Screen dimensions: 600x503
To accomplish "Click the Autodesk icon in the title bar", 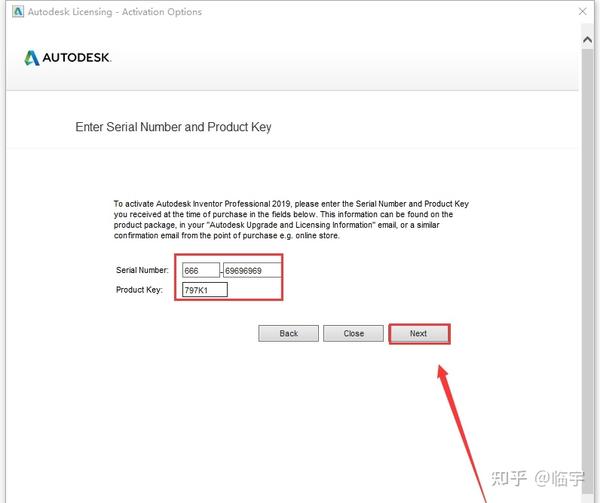I will (x=18, y=11).
